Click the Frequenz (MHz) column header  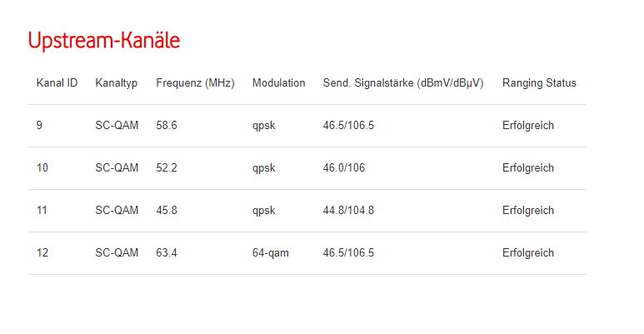click(195, 83)
